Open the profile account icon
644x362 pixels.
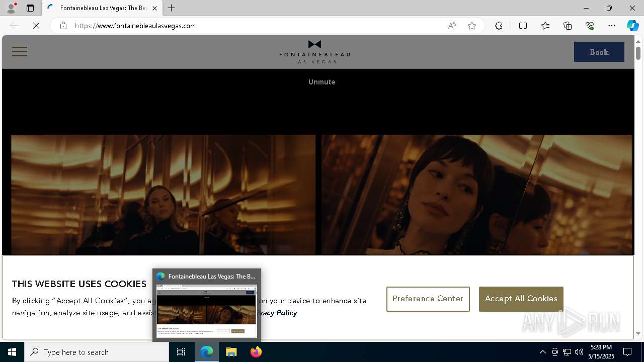pyautogui.click(x=11, y=8)
